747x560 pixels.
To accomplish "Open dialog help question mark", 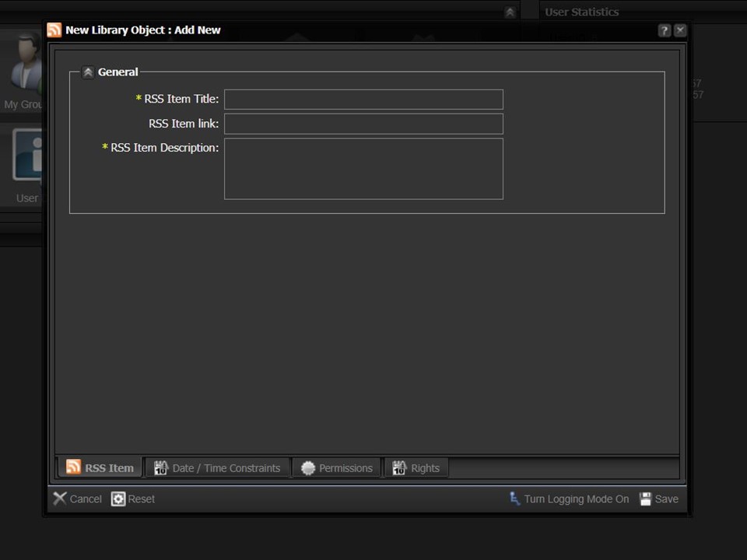I will pos(664,30).
